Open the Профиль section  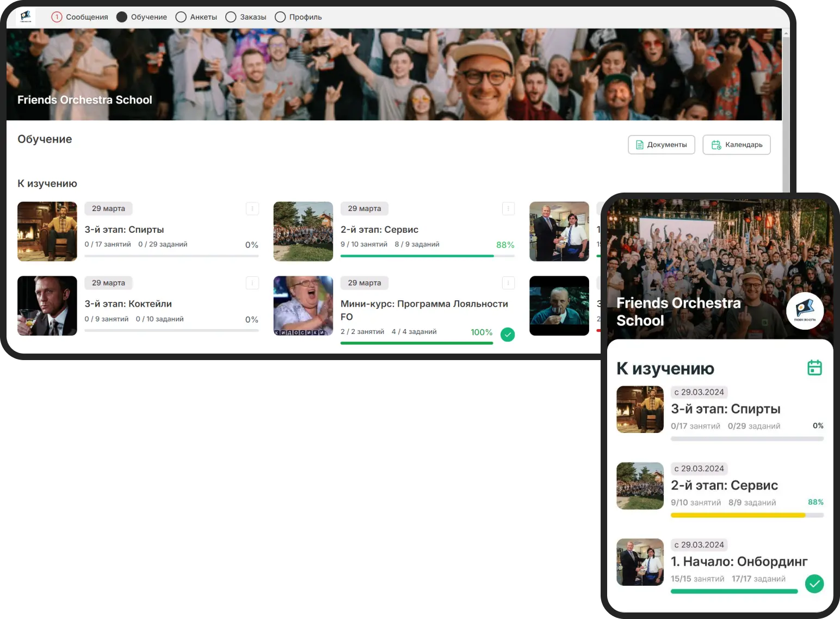point(299,17)
